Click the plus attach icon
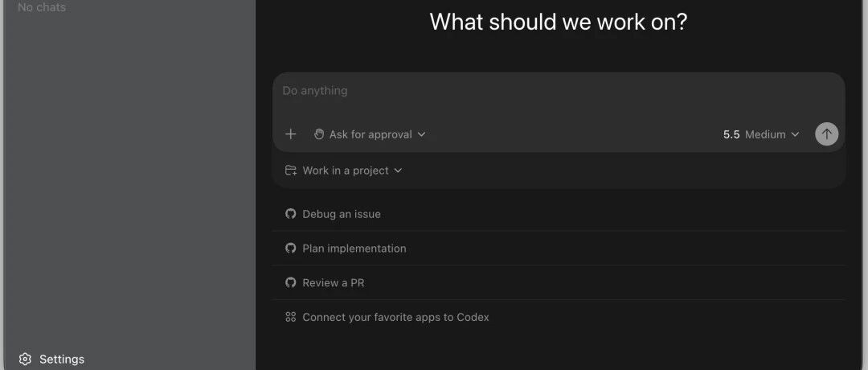 click(291, 134)
